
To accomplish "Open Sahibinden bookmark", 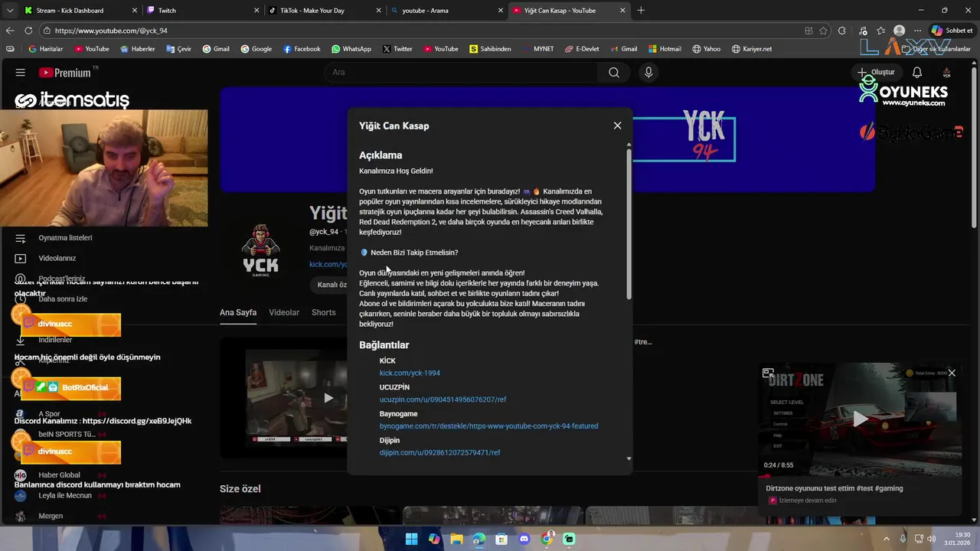I will point(490,49).
